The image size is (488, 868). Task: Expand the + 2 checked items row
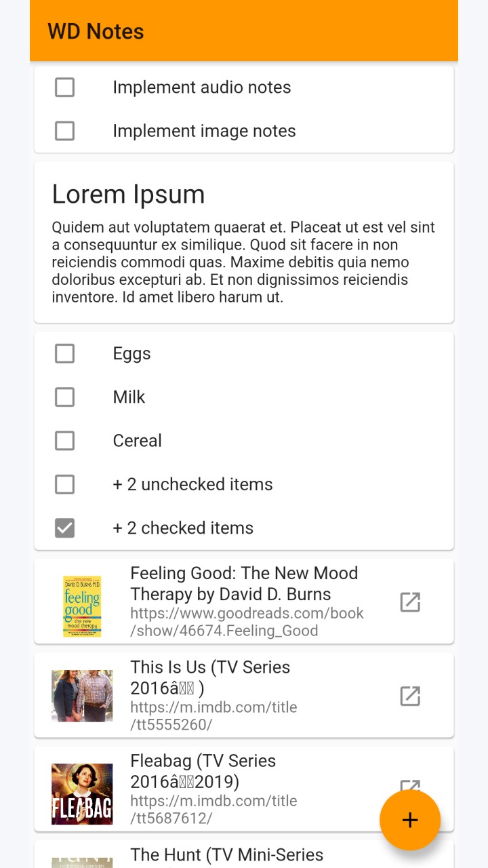click(x=244, y=528)
